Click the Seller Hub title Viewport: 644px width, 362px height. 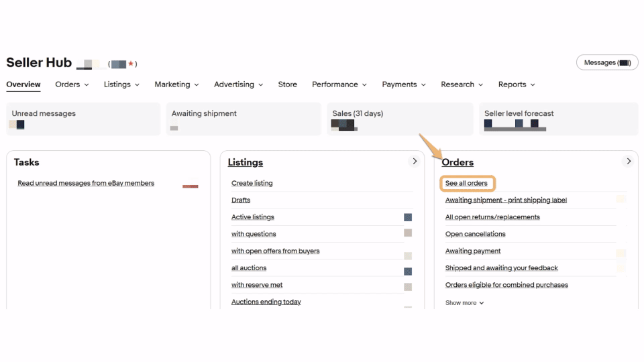point(39,63)
